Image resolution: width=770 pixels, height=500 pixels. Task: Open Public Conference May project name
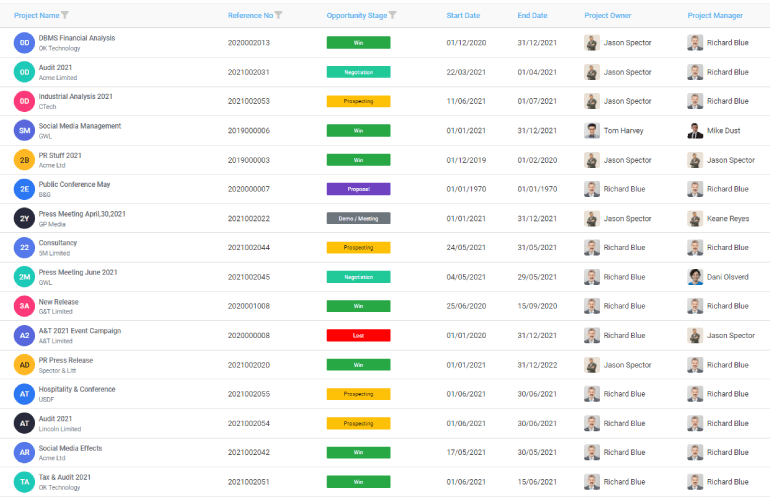(74, 184)
